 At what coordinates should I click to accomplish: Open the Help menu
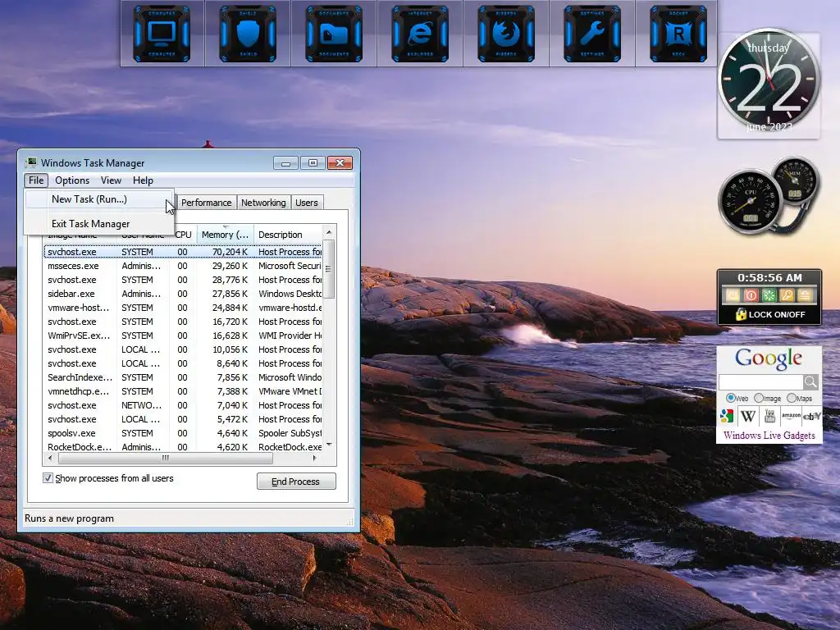pyautogui.click(x=143, y=180)
